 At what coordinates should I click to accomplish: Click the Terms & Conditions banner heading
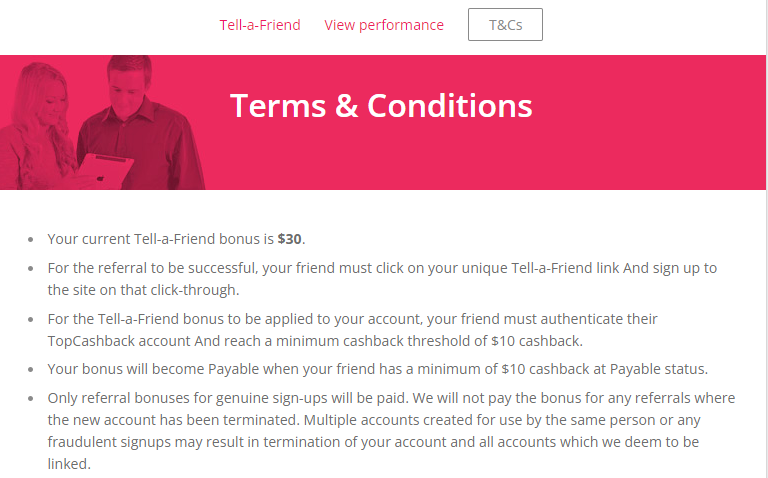pyautogui.click(x=381, y=106)
